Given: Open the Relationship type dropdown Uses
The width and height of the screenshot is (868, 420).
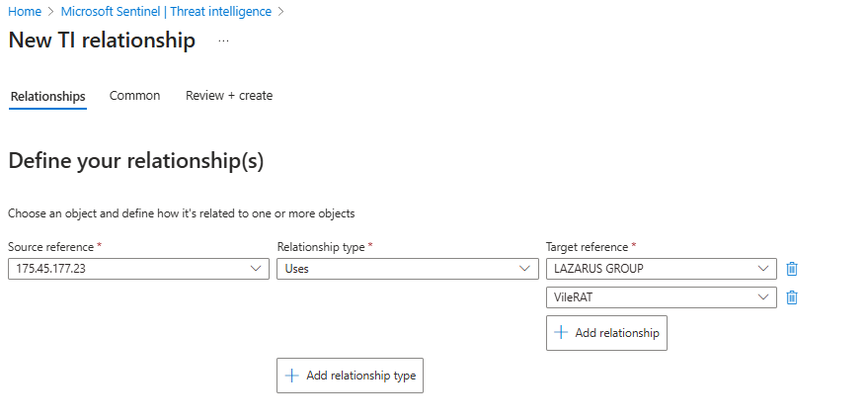Looking at the screenshot, I should (408, 269).
